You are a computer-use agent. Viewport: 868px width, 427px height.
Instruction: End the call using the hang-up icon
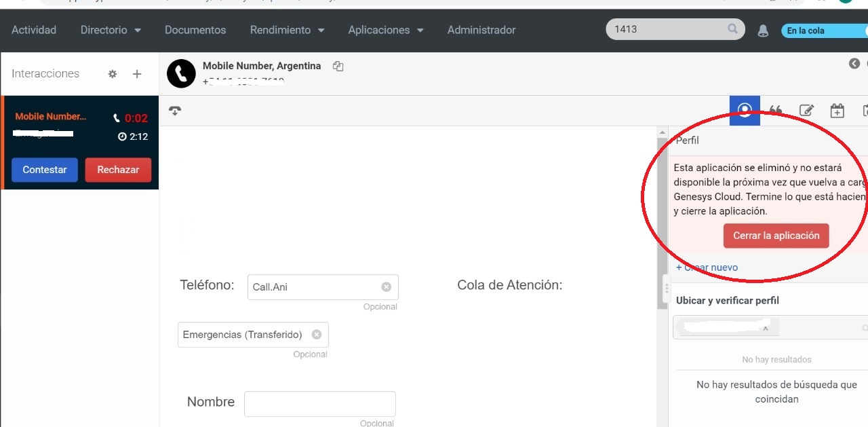coord(175,110)
